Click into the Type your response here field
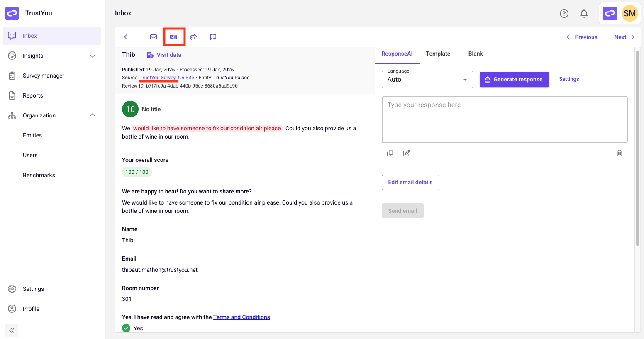This screenshot has width=644, height=339. click(x=505, y=120)
